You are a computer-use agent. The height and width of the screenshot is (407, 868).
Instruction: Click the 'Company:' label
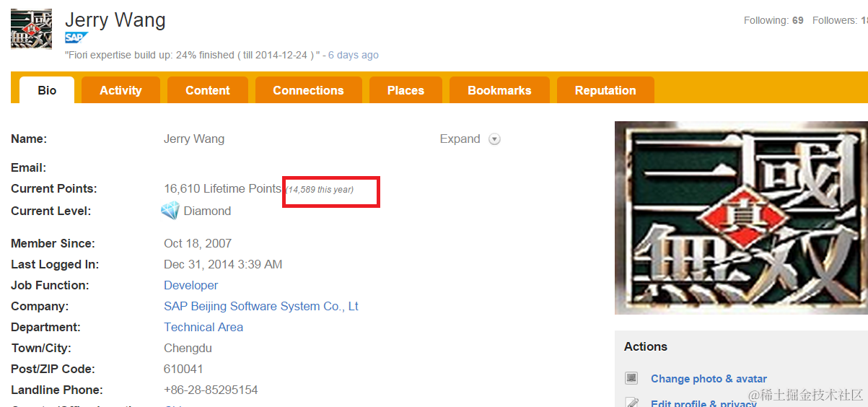pos(40,306)
